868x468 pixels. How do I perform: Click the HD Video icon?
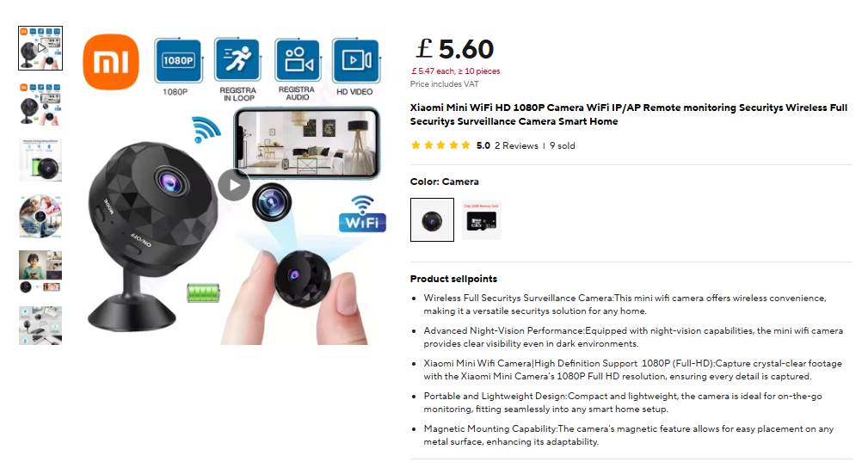point(356,60)
